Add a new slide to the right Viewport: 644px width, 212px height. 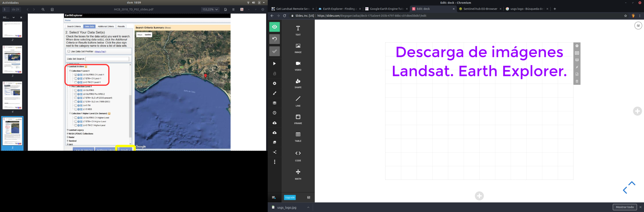point(637,111)
